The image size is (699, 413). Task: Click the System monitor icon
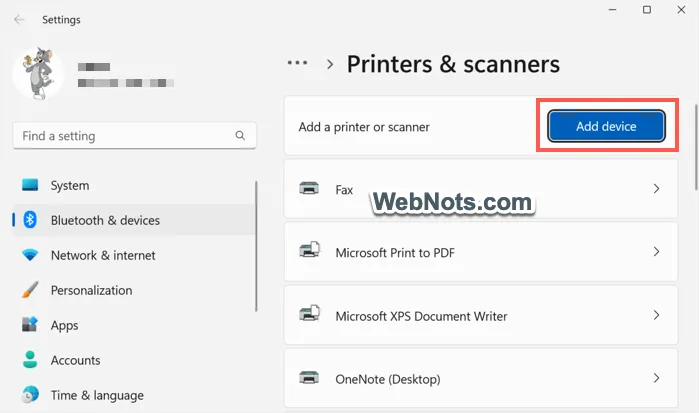(x=30, y=185)
